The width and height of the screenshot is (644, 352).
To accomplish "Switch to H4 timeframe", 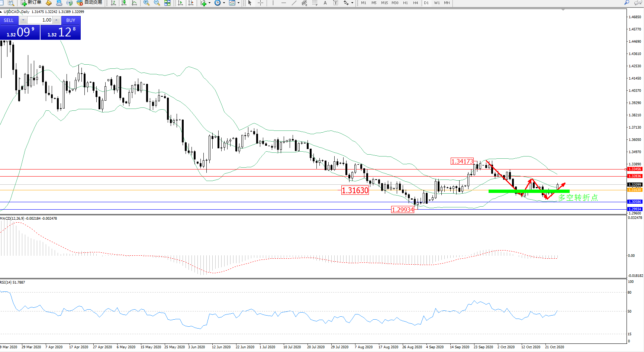I will pos(415,3).
